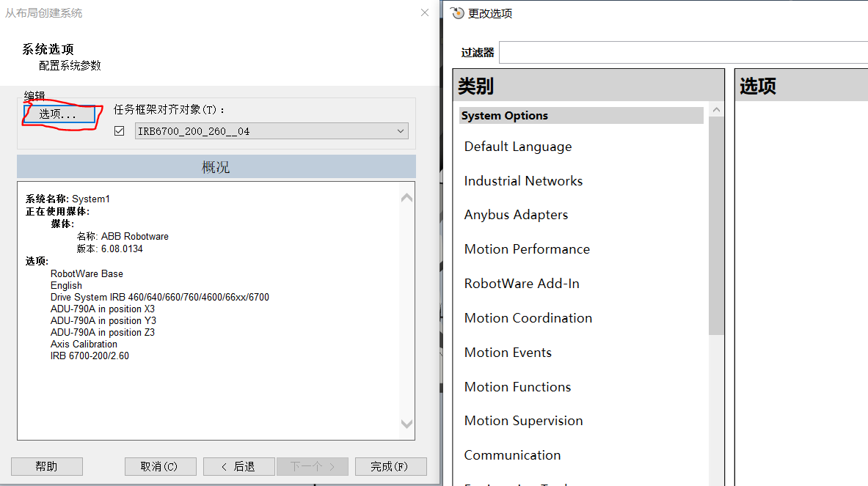Viewport: 868px width, 486px height.
Task: Select the Default Language category
Action: 517,147
